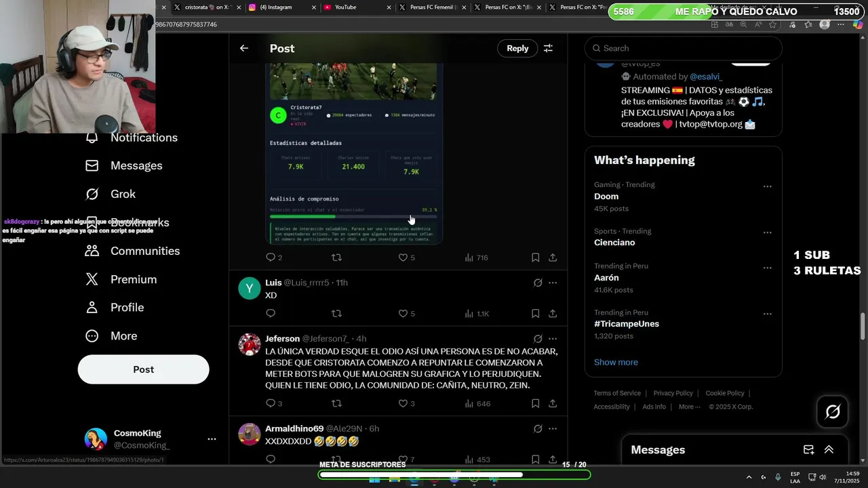868x488 pixels.
Task: Open CosmoKing account menu dots
Action: (212, 439)
